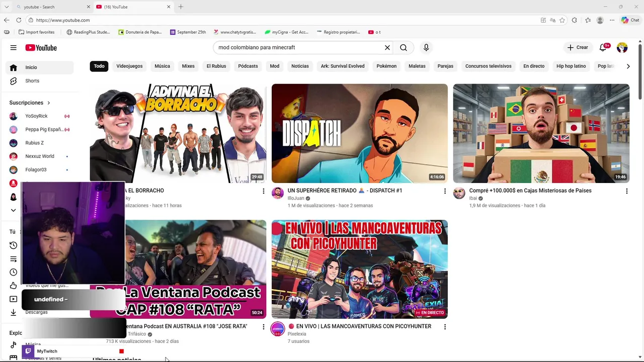This screenshot has height=362, width=644.
Task: Open the Peppa Pig Español subscription
Action: pos(40,130)
